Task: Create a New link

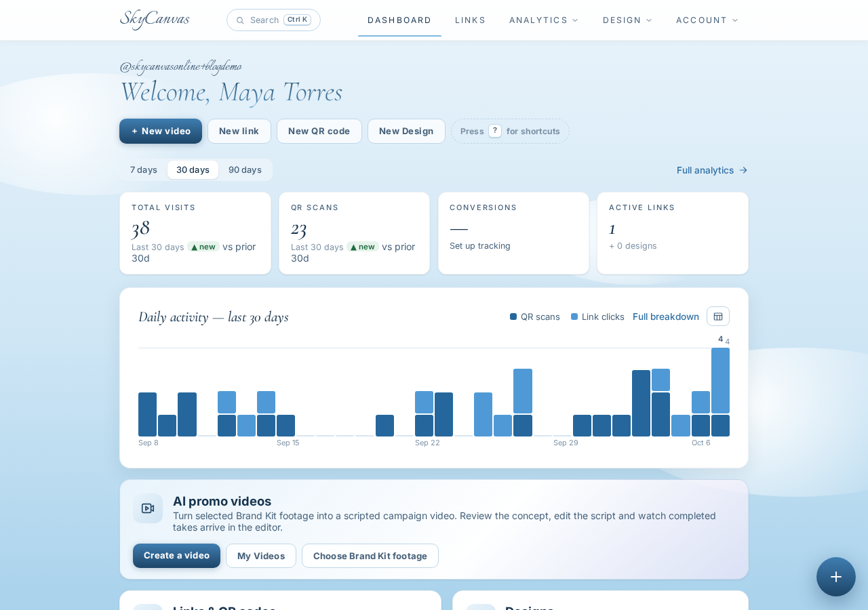Action: pyautogui.click(x=239, y=131)
